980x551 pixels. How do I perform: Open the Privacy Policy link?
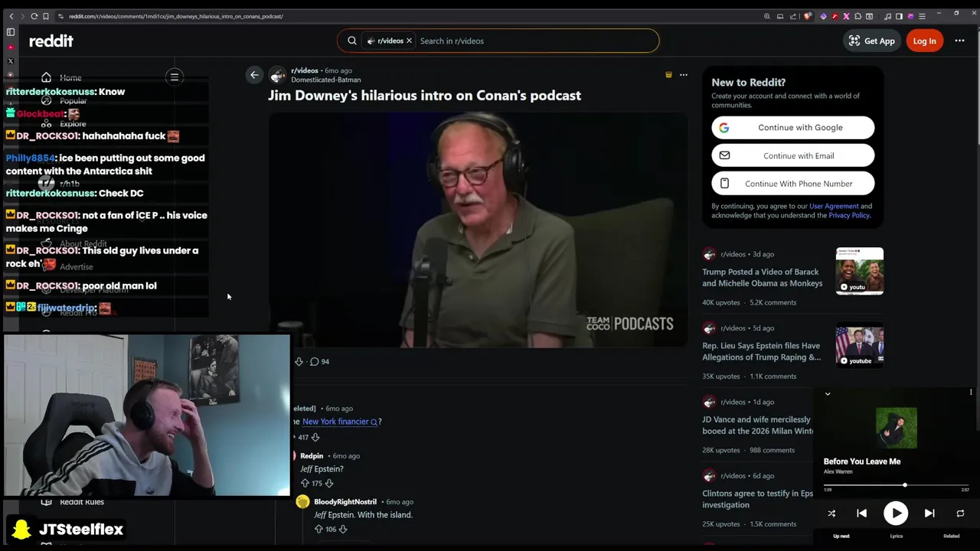tap(849, 215)
